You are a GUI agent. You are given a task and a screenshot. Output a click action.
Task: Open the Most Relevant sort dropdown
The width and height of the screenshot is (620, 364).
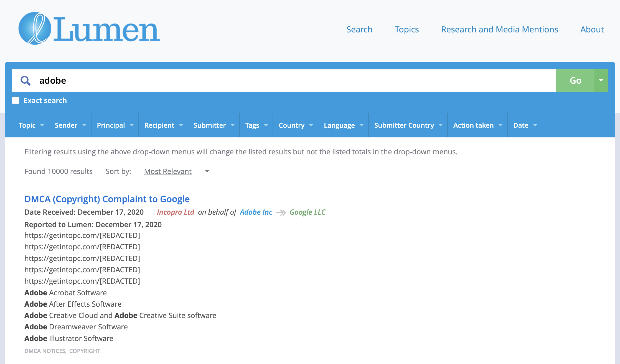point(177,171)
